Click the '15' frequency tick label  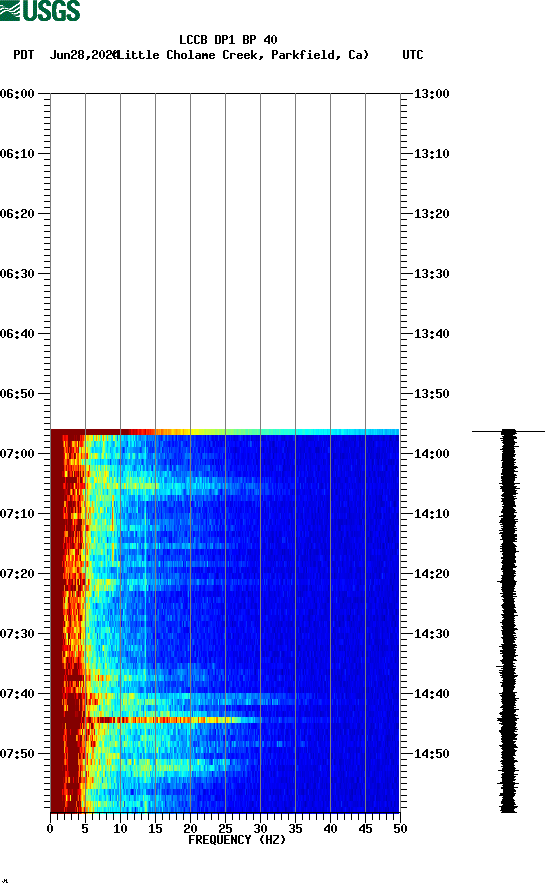[155, 829]
